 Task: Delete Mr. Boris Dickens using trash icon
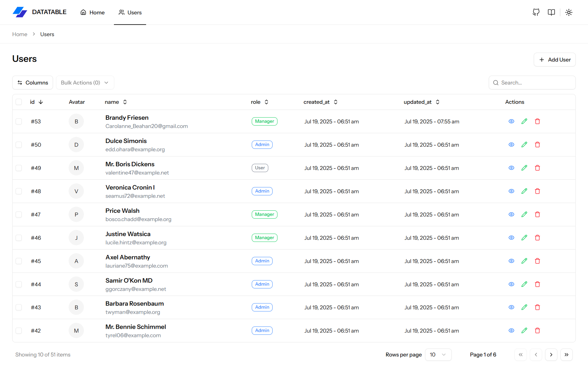point(537,168)
